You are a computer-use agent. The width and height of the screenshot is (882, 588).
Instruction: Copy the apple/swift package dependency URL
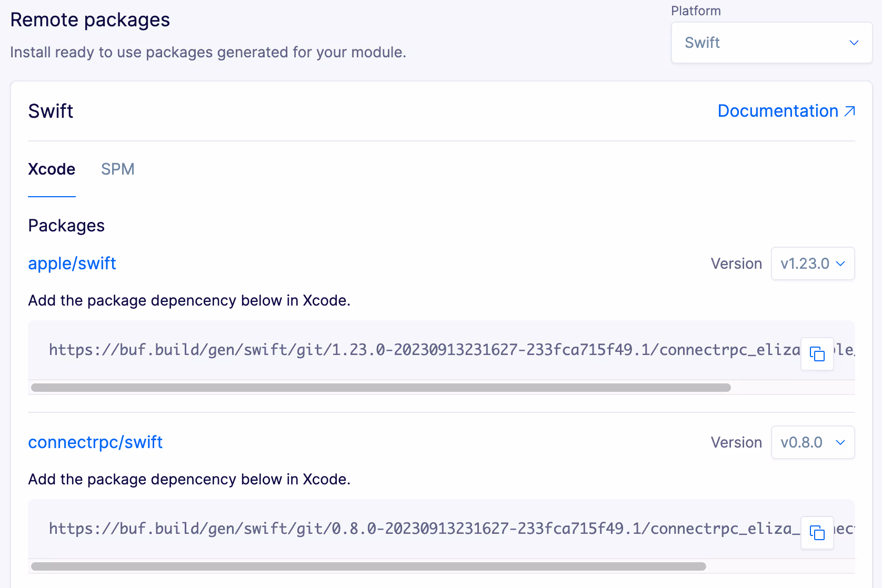[x=817, y=354]
